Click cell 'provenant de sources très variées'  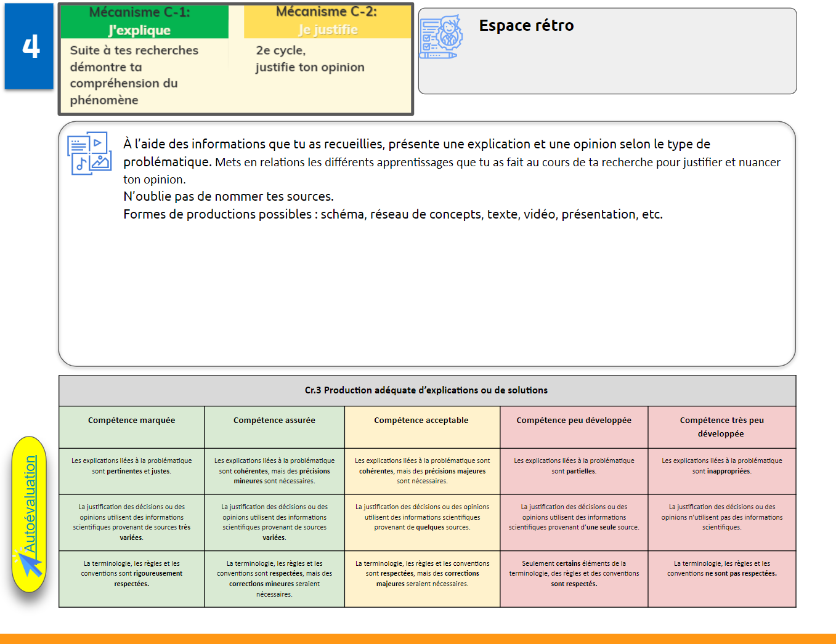pyautogui.click(x=131, y=522)
